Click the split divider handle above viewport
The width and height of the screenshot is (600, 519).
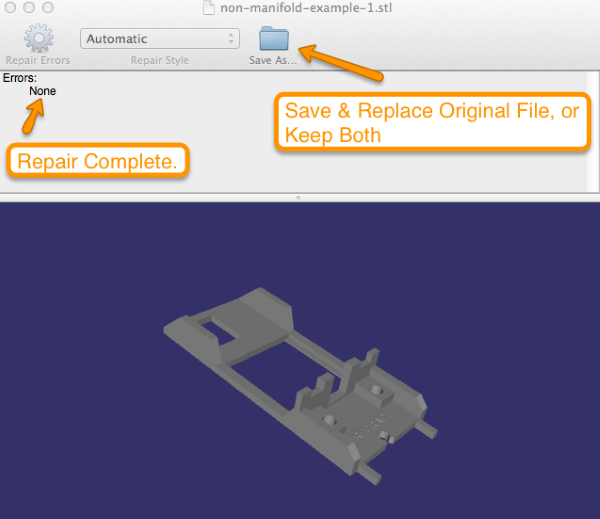[x=300, y=199]
